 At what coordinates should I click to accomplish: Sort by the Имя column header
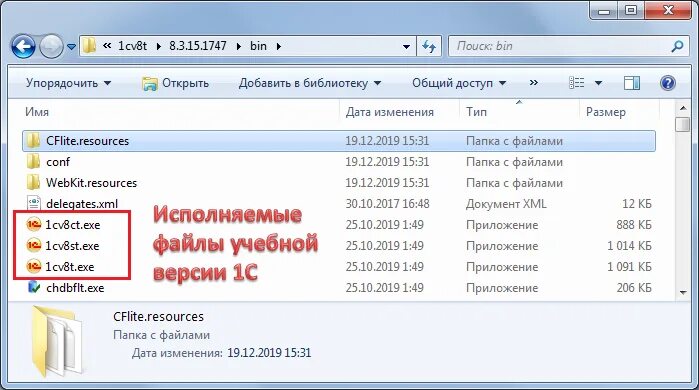tap(37, 112)
